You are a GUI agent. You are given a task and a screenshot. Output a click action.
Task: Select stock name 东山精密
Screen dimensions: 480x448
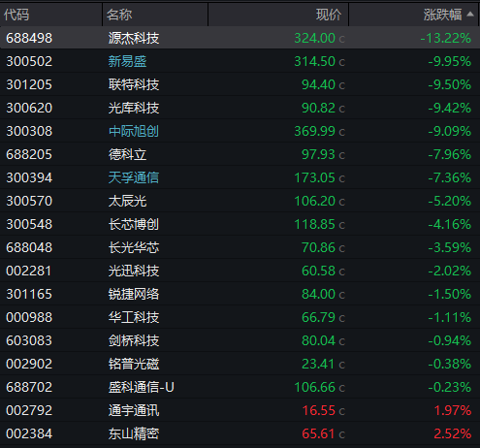[134, 433]
